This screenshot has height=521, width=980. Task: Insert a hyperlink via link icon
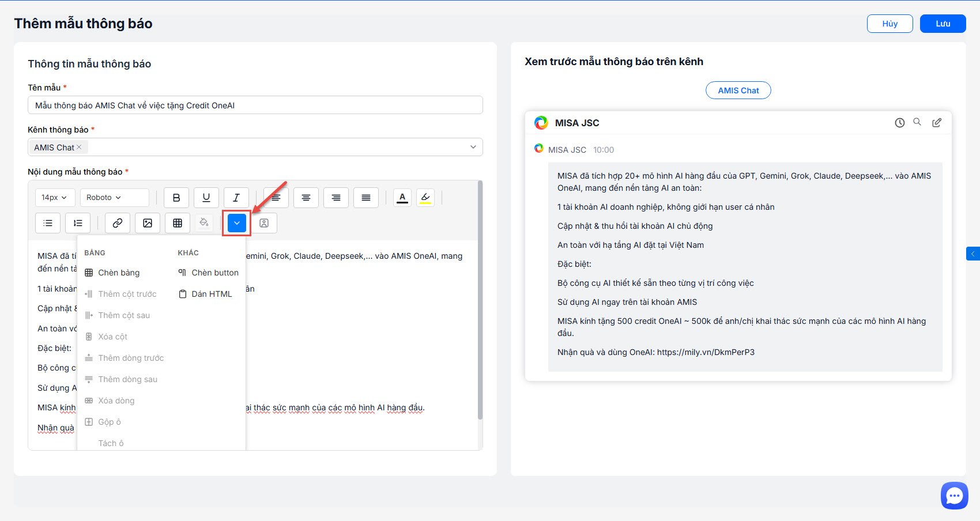tap(118, 223)
